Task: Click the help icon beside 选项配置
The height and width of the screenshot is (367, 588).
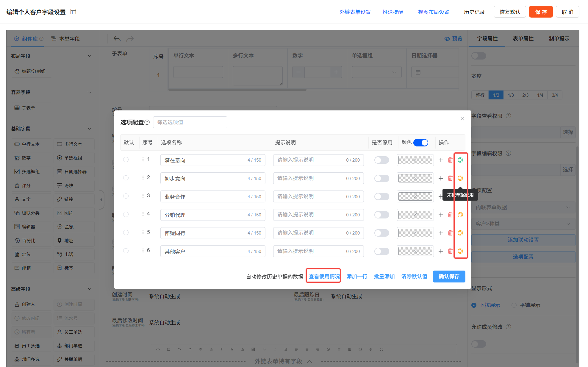Action: [147, 122]
